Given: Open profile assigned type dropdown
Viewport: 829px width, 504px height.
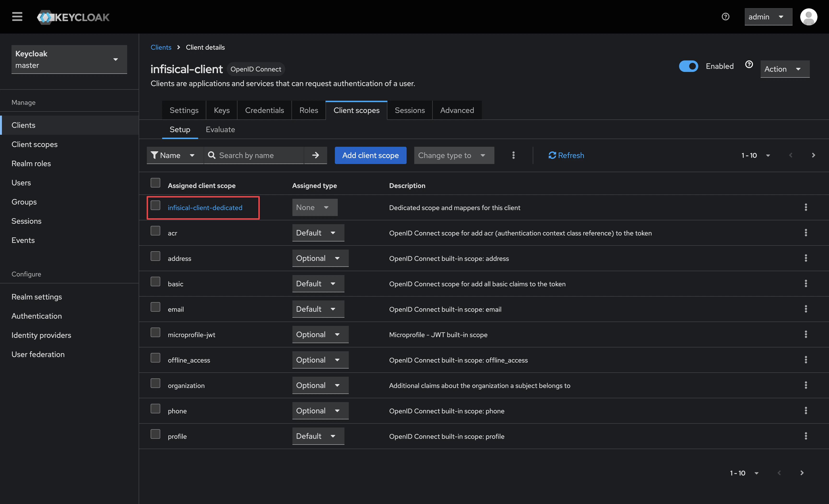Looking at the screenshot, I should tap(318, 436).
